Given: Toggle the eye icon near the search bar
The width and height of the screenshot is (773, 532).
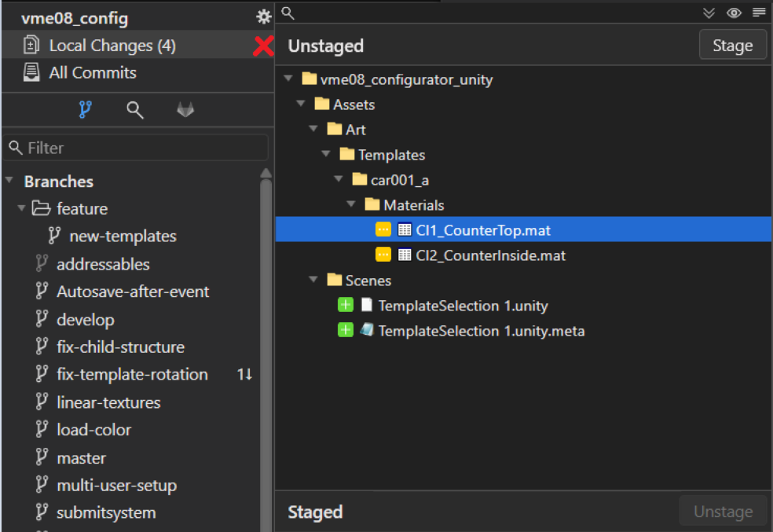Looking at the screenshot, I should 734,13.
